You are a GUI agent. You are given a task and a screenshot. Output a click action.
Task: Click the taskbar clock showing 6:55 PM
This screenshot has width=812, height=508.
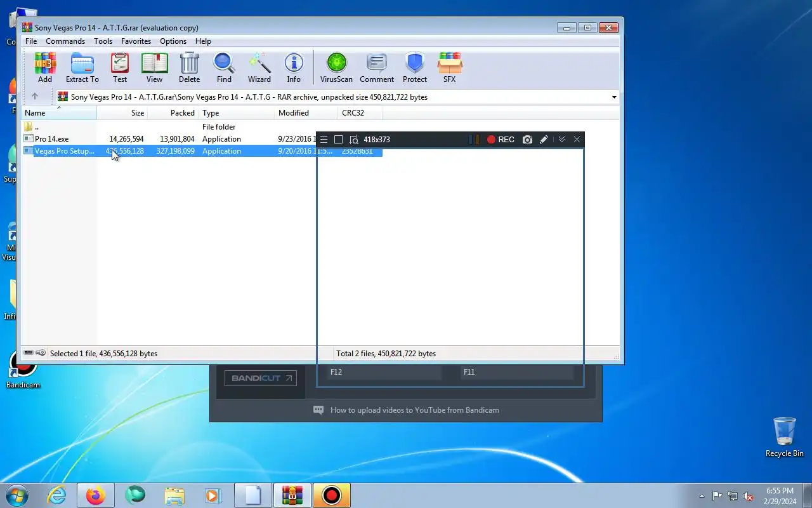[780, 496]
